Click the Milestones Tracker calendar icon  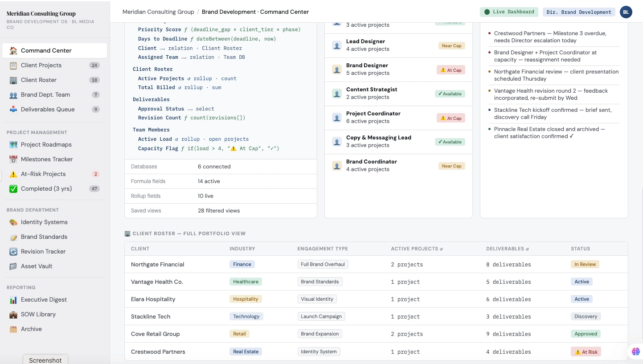[x=13, y=160]
